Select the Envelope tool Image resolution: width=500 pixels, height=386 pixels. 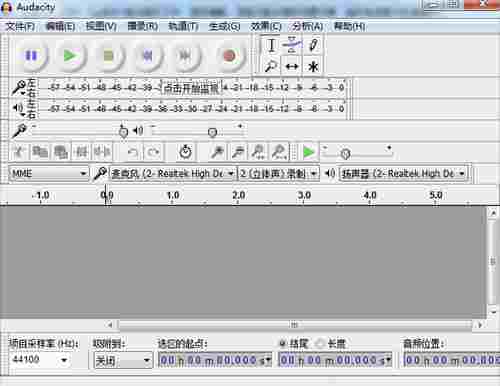tap(292, 45)
